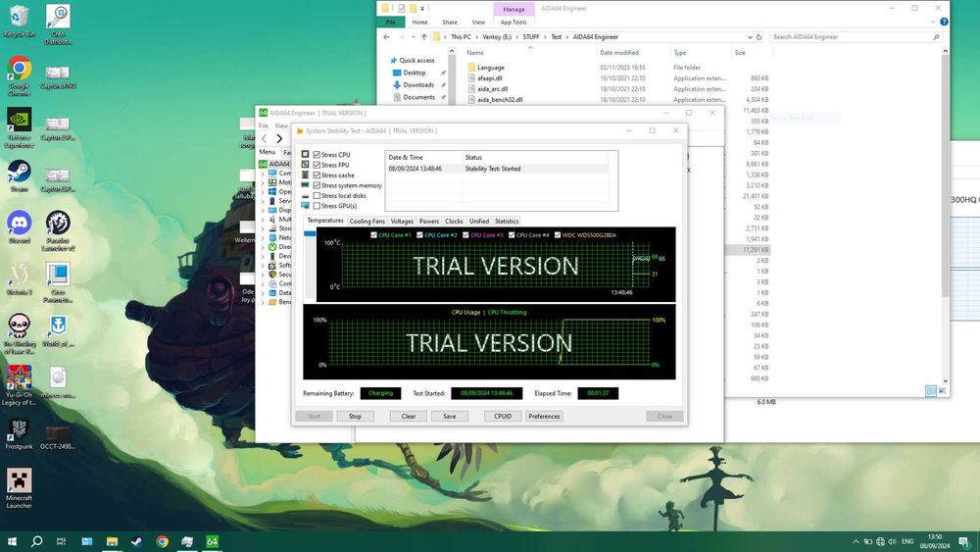Open the Discord desktop shortcut
Viewport: 980px width, 552px height.
coord(19,227)
